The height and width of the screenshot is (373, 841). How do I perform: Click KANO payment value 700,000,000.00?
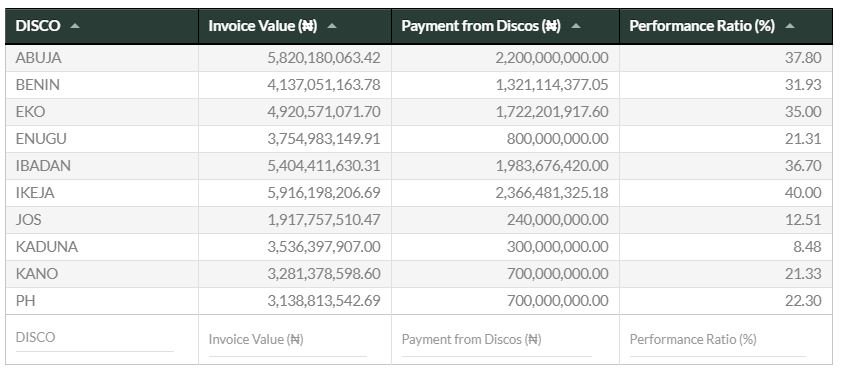(x=558, y=274)
